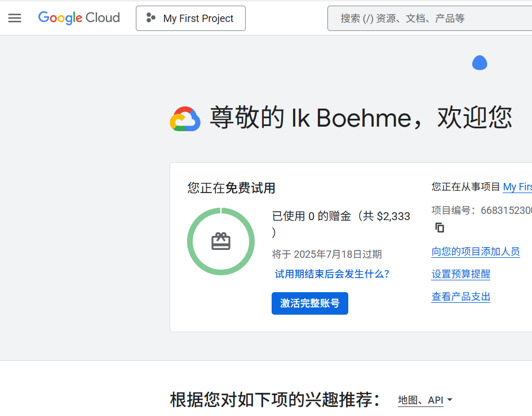Click the blue droplet shape
Image resolution: width=532 pixels, height=416 pixels.
coord(480,62)
